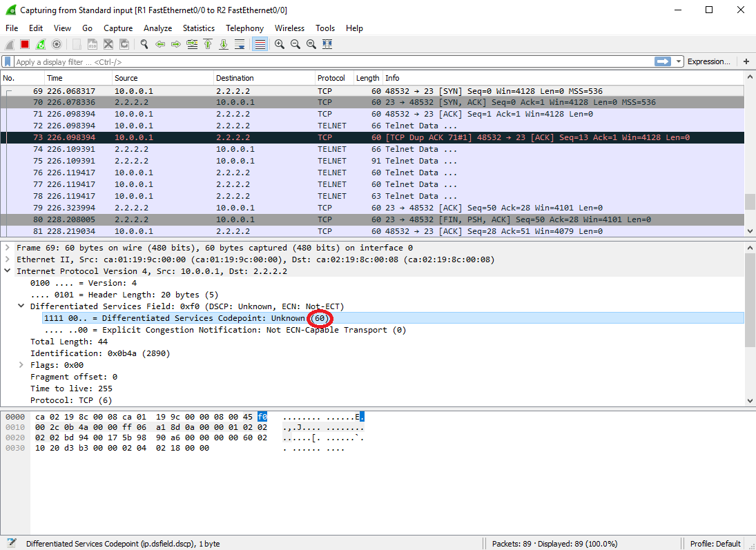Open the Telephony menu
The image size is (756, 550).
244,28
